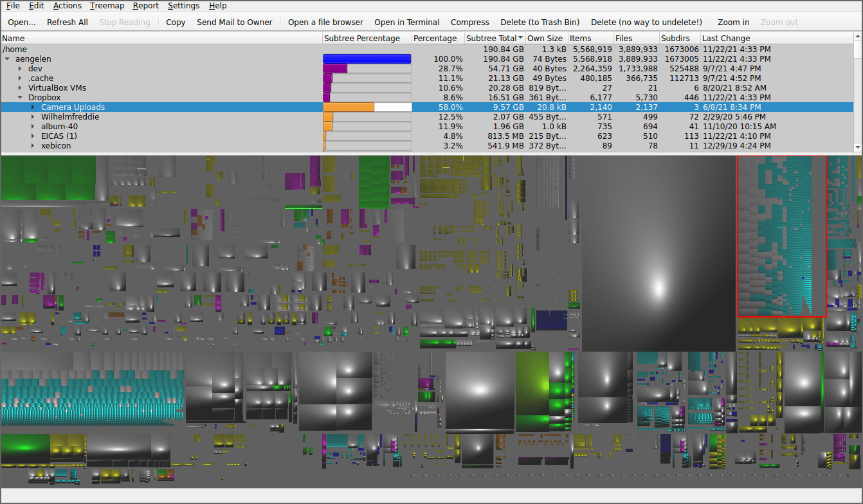Click the Compress toolbar button
The image size is (863, 504).
click(x=469, y=22)
